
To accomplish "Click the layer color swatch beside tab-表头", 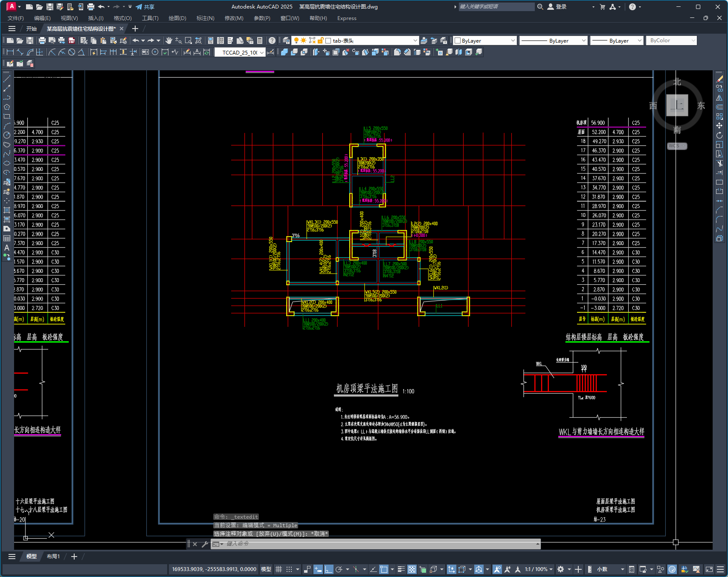I will tap(328, 40).
